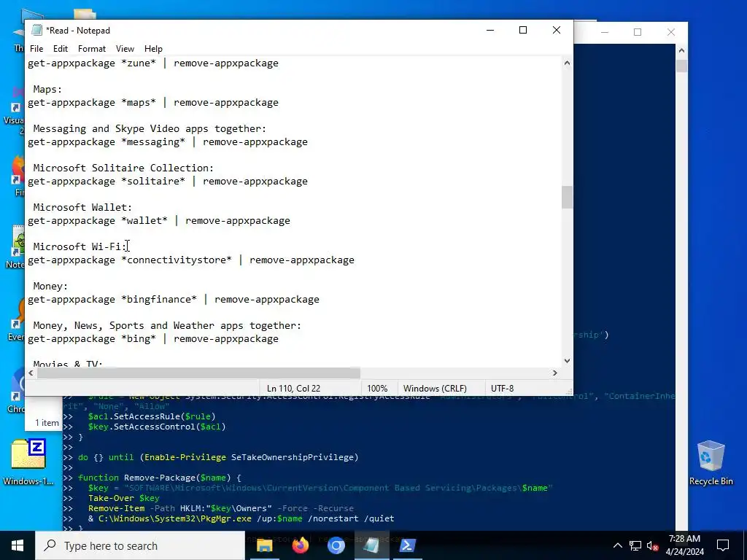Switch to PowerShell taskbar button
Viewport: 747px width, 560px height.
pos(407,545)
